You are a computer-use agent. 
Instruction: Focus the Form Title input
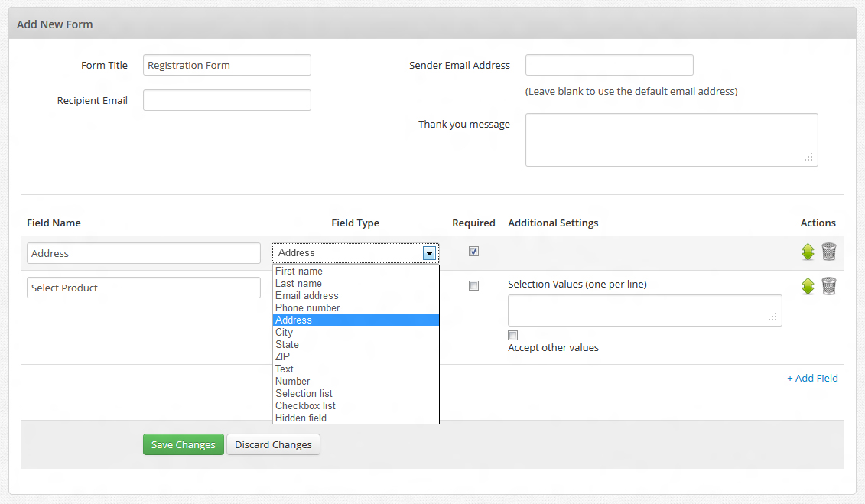click(x=226, y=65)
